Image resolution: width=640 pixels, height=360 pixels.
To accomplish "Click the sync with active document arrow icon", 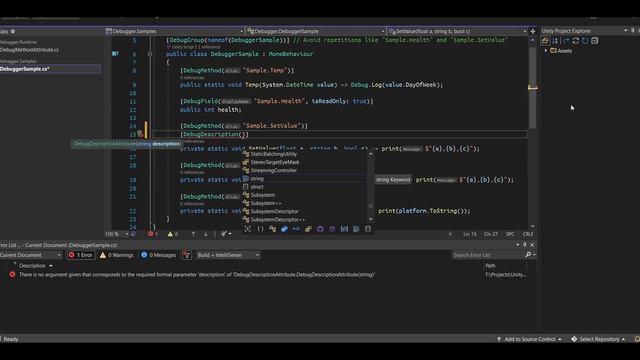I will pos(566,41).
